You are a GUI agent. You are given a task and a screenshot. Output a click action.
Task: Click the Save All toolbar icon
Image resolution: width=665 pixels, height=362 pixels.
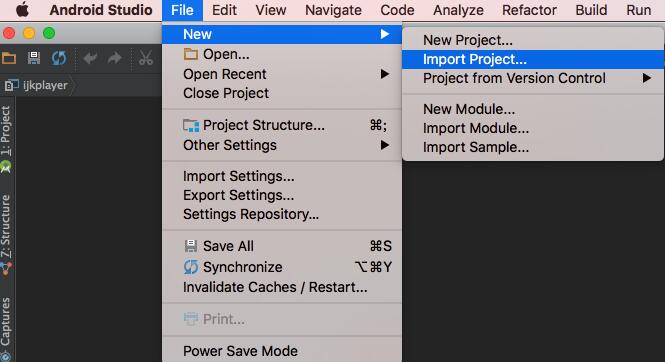[34, 58]
